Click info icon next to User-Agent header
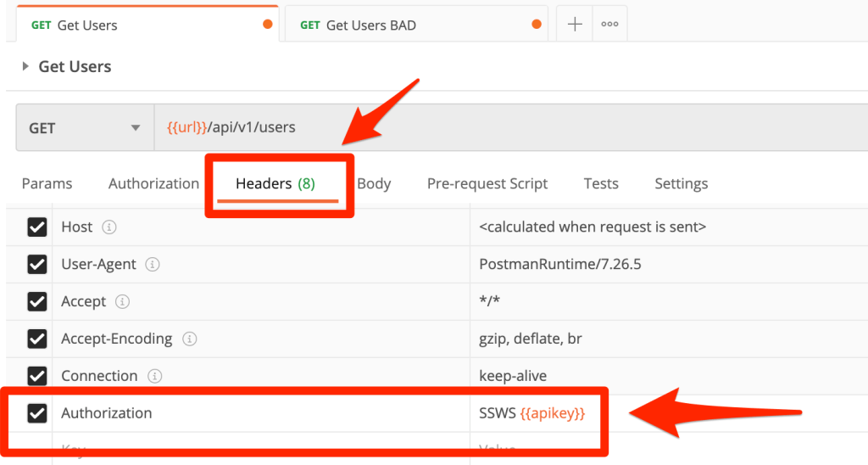The width and height of the screenshot is (868, 465). pos(153,265)
